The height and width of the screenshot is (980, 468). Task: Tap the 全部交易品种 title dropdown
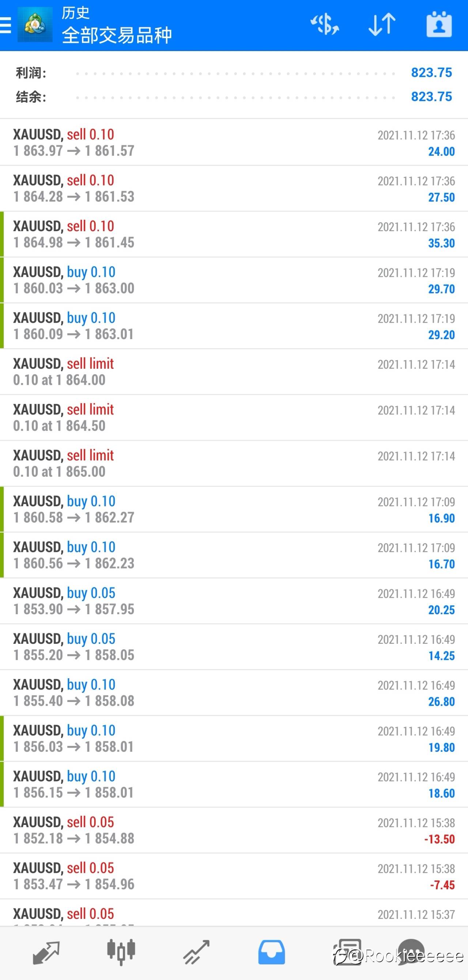point(117,35)
